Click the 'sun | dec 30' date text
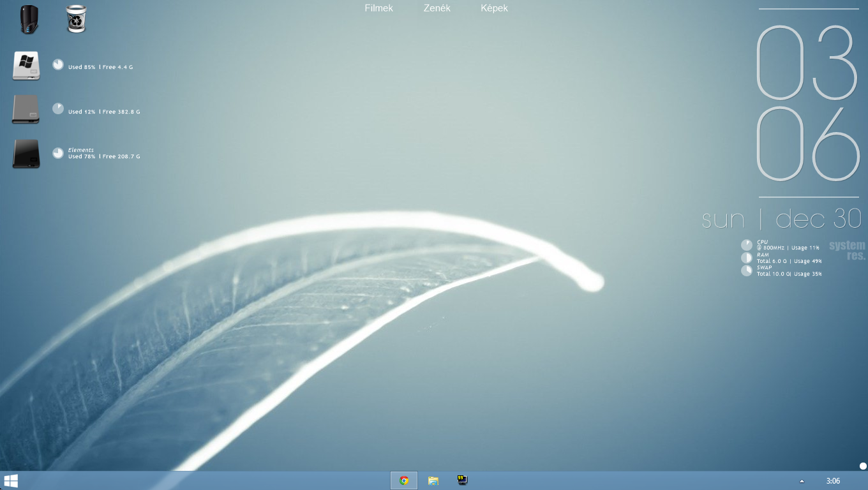Screen dimensions: 868x490 tap(782, 219)
